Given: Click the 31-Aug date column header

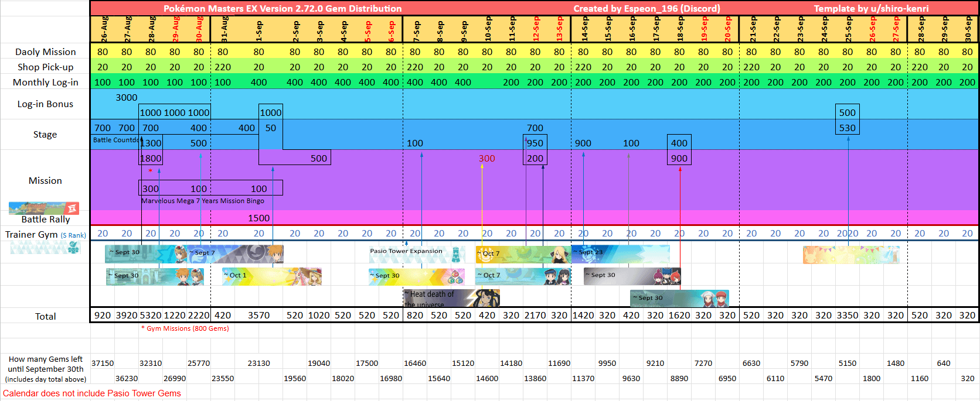Looking at the screenshot, I should (x=223, y=29).
